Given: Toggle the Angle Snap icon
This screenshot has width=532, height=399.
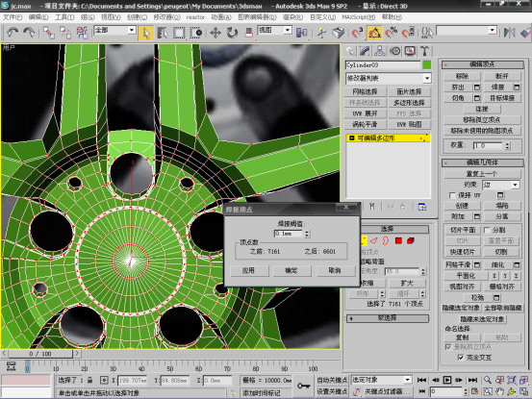Looking at the screenshot, I should tap(374, 33).
